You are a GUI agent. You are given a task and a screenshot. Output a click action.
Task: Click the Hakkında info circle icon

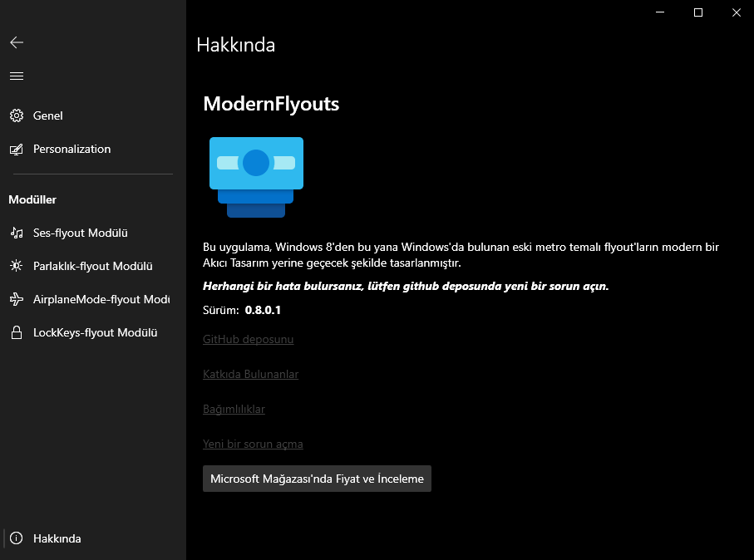(x=17, y=538)
